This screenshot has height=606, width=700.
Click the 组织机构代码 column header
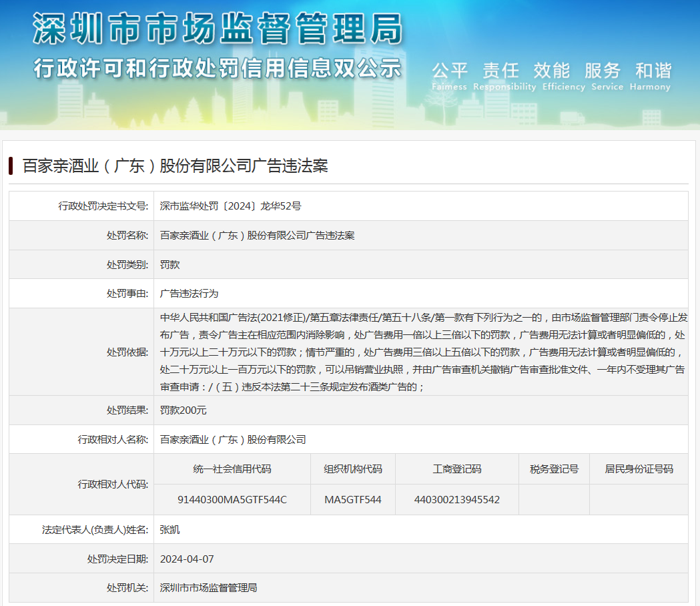pyautogui.click(x=353, y=469)
